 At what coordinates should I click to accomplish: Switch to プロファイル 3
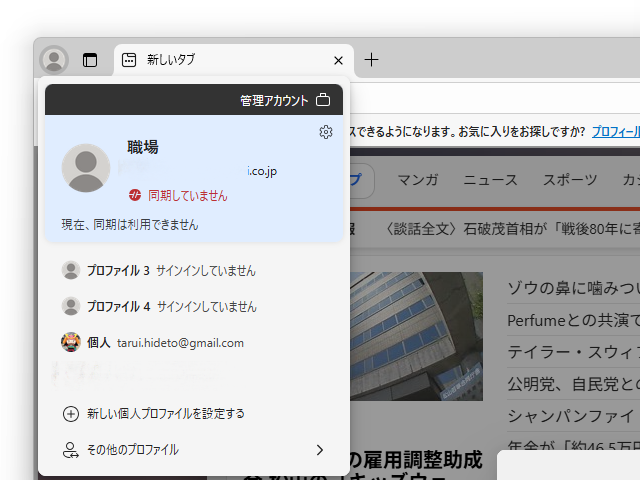coord(194,270)
